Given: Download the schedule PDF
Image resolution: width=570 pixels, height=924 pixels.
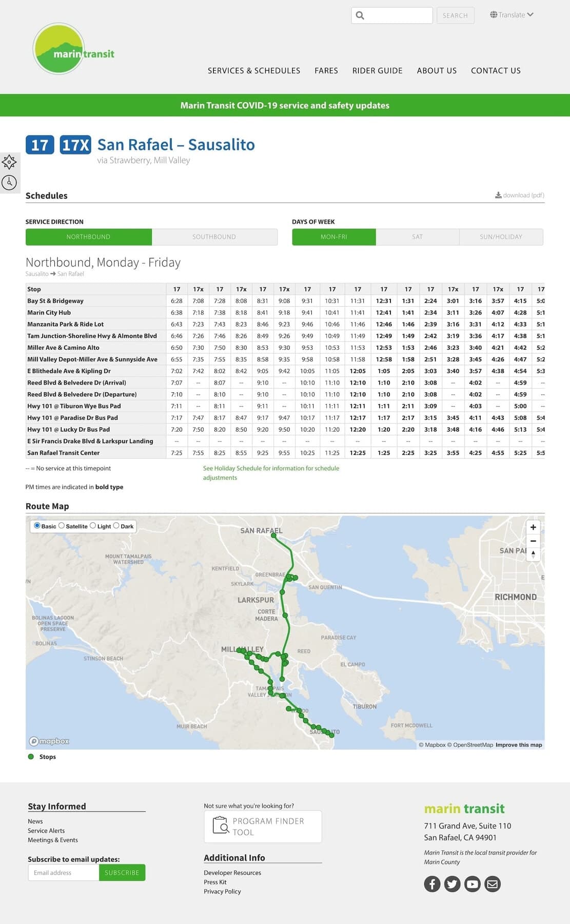Looking at the screenshot, I should [520, 195].
